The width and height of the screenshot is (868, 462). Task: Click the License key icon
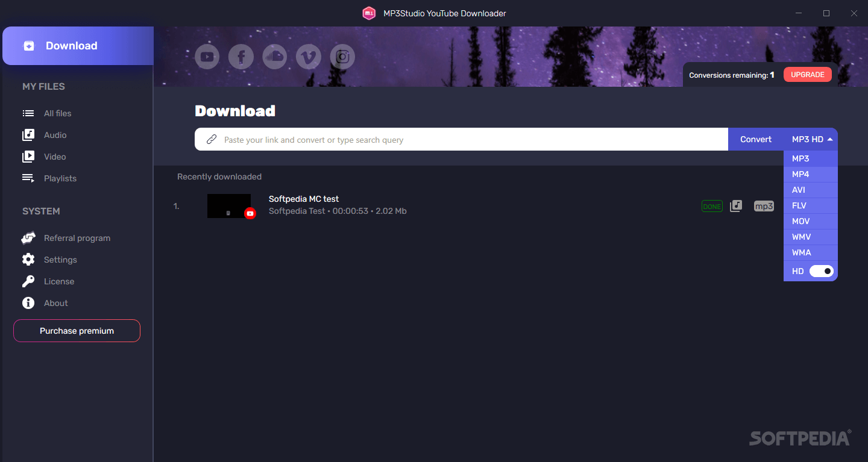click(x=28, y=281)
